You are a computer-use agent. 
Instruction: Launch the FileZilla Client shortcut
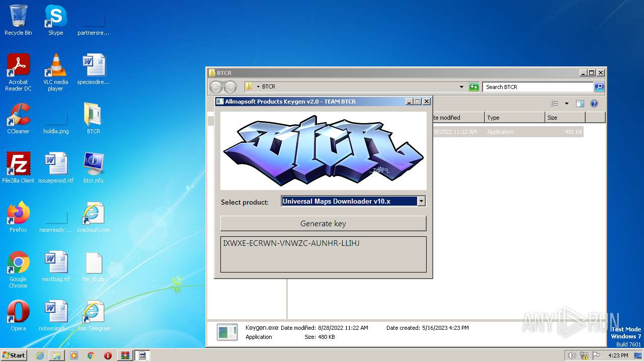pyautogui.click(x=18, y=167)
